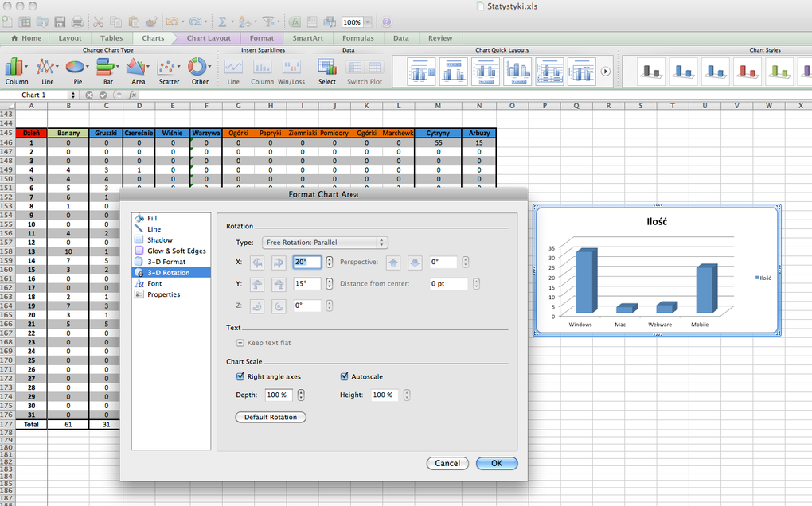Viewport: 812px width, 506px height.
Task: Toggle the Keep text flat checkbox
Action: coord(240,342)
